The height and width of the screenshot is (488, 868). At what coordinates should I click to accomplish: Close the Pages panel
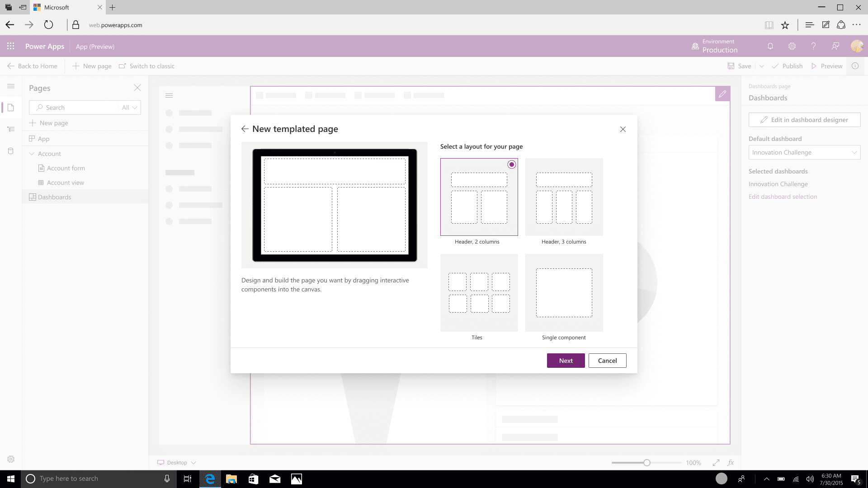[x=137, y=88]
